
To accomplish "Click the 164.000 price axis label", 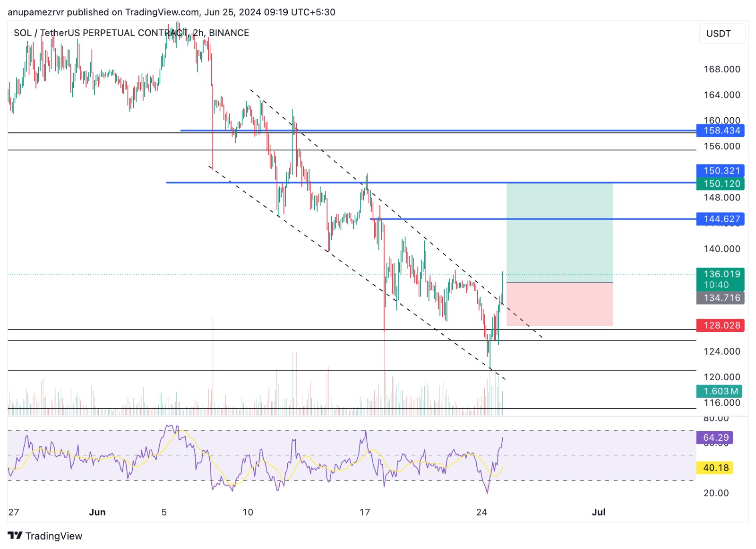I will (722, 95).
